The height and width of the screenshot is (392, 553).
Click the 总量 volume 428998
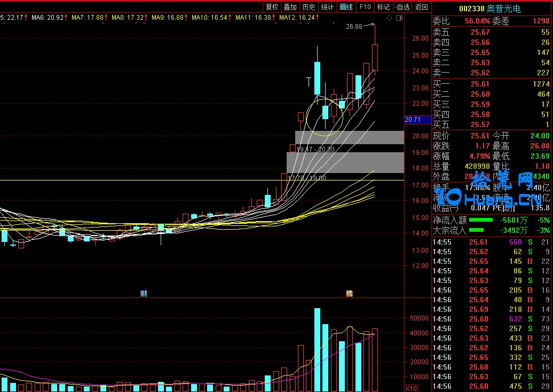[x=478, y=166]
